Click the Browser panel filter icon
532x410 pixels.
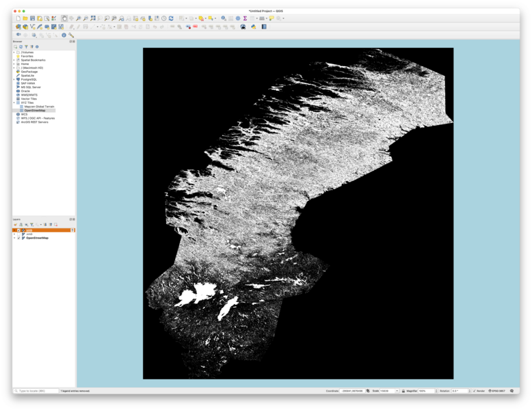26,46
